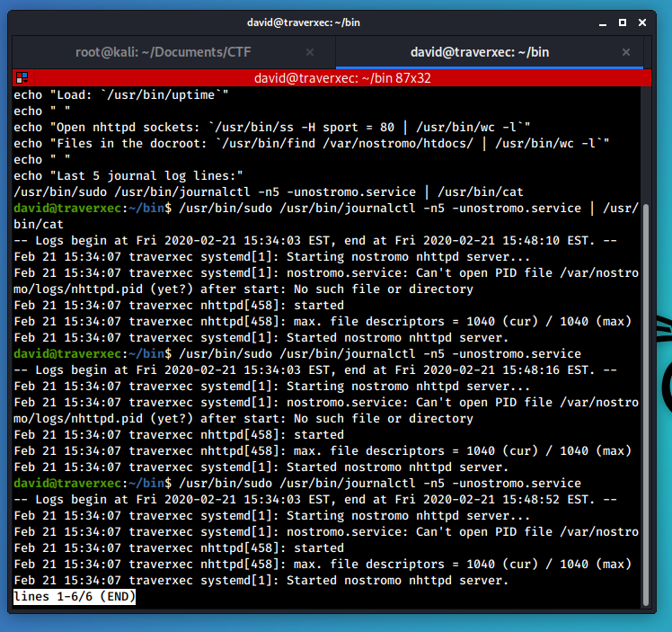The height and width of the screenshot is (632, 672).
Task: Switch to the root@kali ~/Documents/CTF tab
Action: [162, 52]
